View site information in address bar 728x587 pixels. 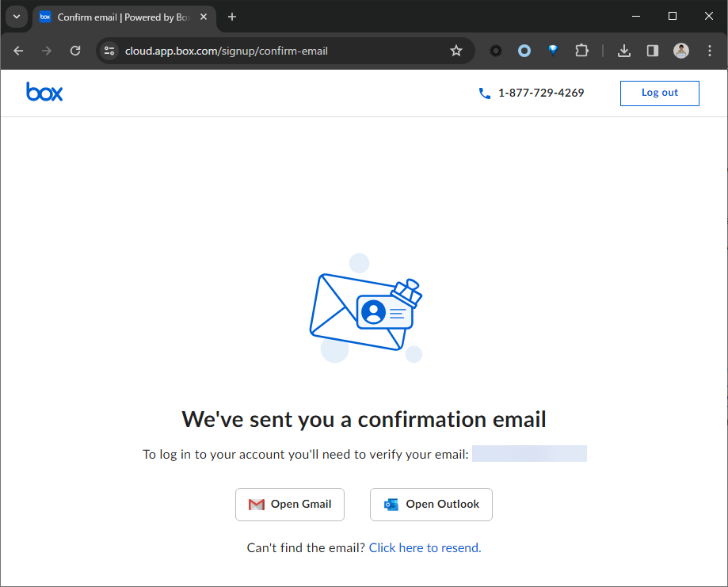click(110, 51)
